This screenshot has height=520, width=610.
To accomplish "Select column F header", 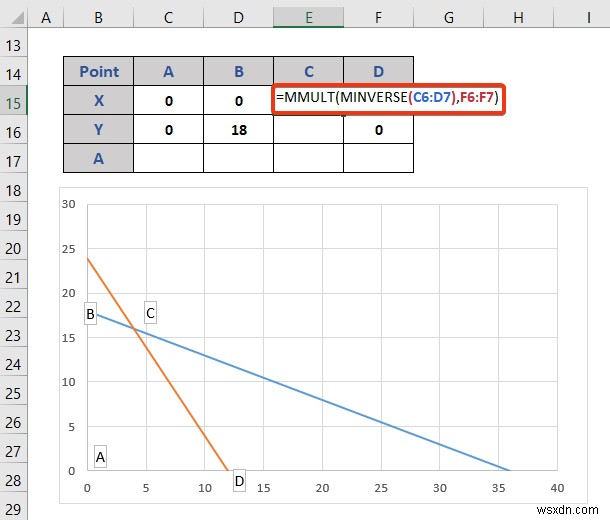I will [378, 18].
